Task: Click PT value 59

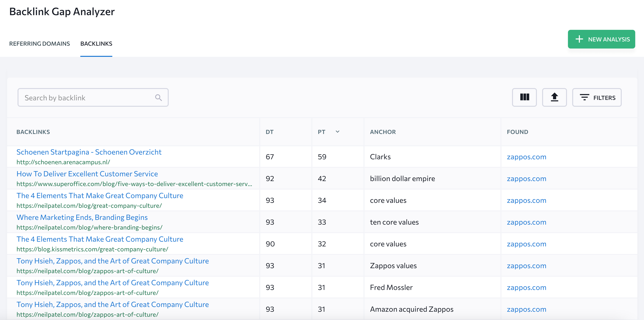Action: click(x=322, y=157)
